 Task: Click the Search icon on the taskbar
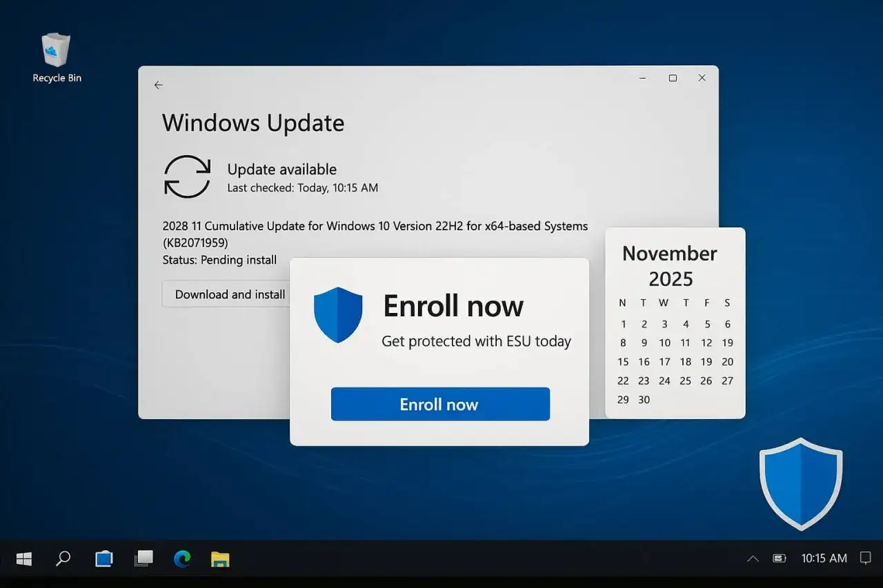click(x=63, y=558)
